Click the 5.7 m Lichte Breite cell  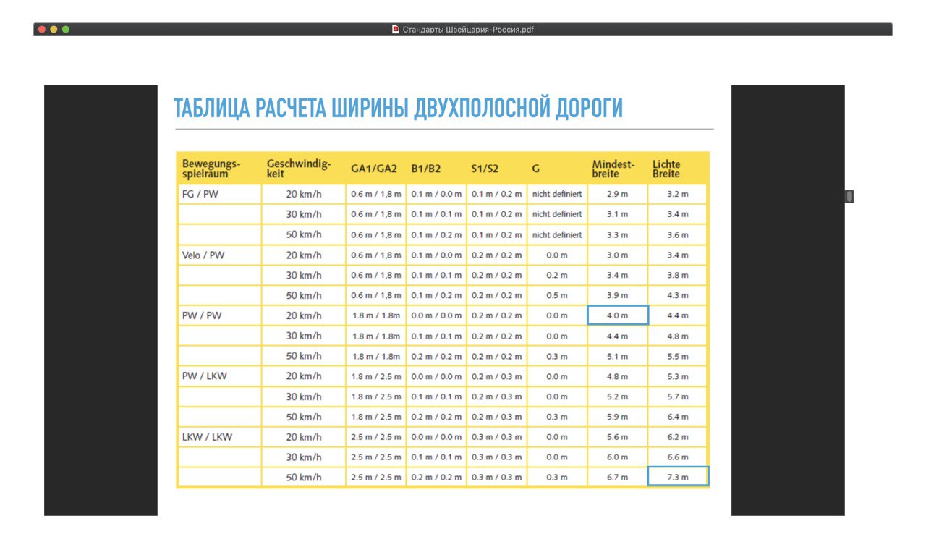click(678, 396)
